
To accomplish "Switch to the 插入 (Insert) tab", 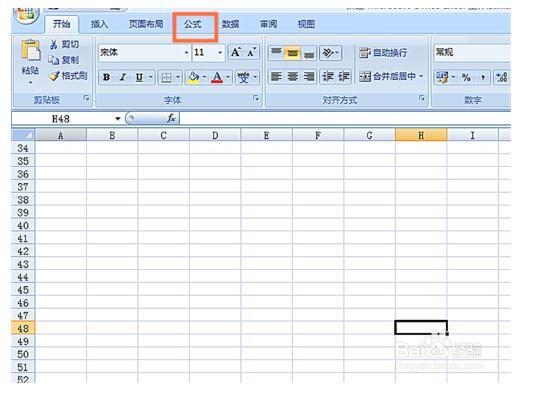I will 99,24.
